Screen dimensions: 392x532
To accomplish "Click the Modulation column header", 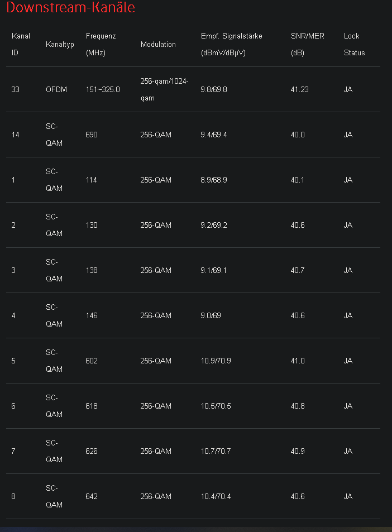I will pos(158,44).
